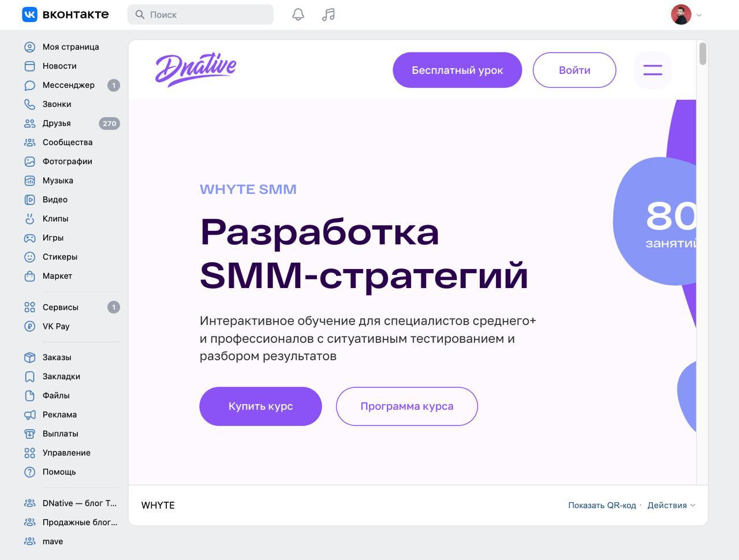Expand Сервисы in the sidebar
Screen dimensions: 739x560
59,307
